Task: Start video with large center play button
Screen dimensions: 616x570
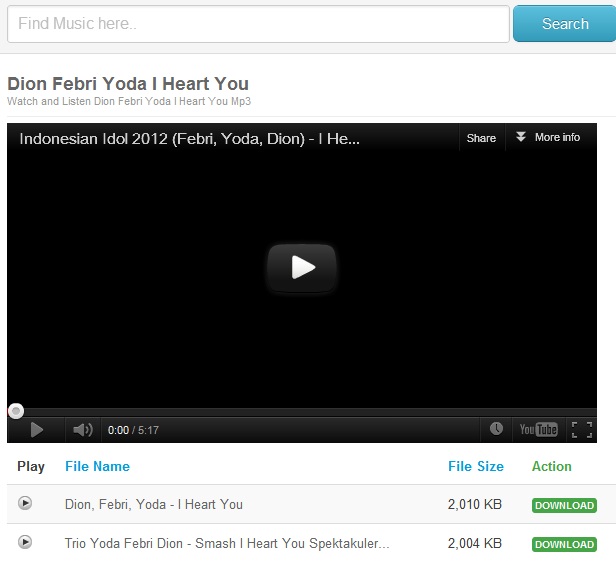Action: (302, 268)
